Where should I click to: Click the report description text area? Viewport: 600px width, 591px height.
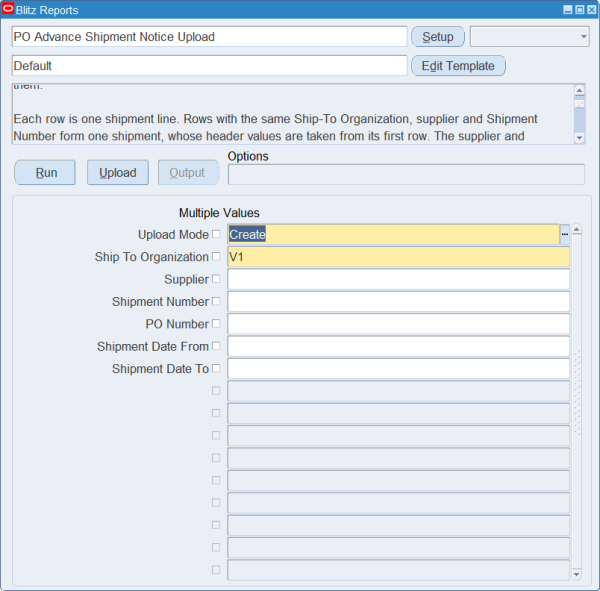pos(293,114)
